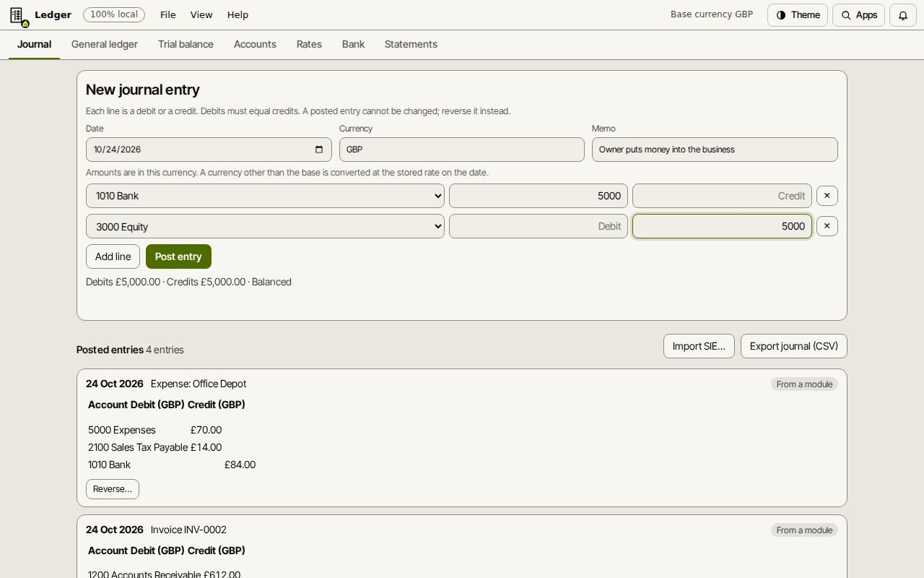Click the debit field of Bank line
Viewport: 924px width, 578px height.
pyautogui.click(x=539, y=196)
